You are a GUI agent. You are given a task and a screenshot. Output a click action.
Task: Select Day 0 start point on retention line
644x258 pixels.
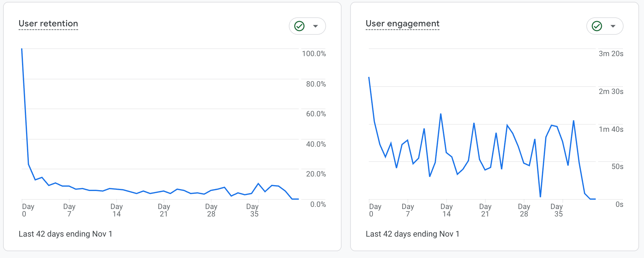point(22,49)
